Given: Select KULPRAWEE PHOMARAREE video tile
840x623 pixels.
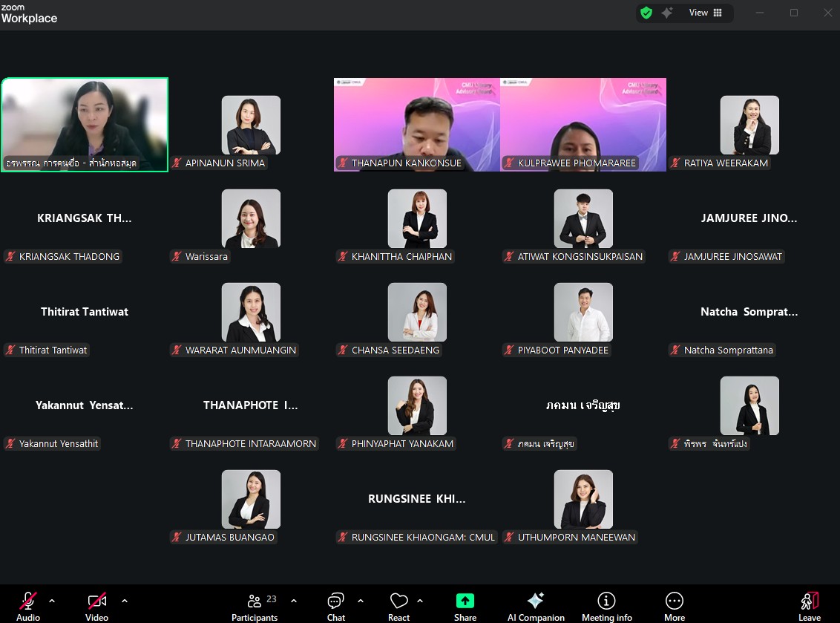Looking at the screenshot, I should click(x=583, y=125).
